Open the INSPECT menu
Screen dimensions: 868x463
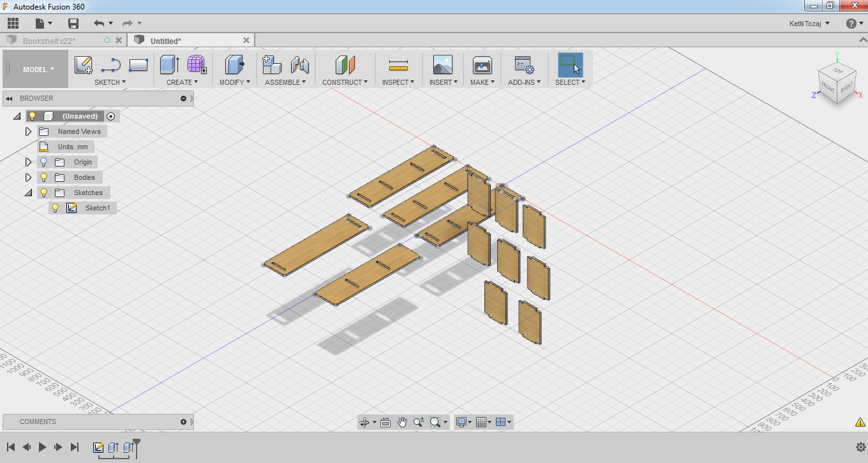(399, 82)
